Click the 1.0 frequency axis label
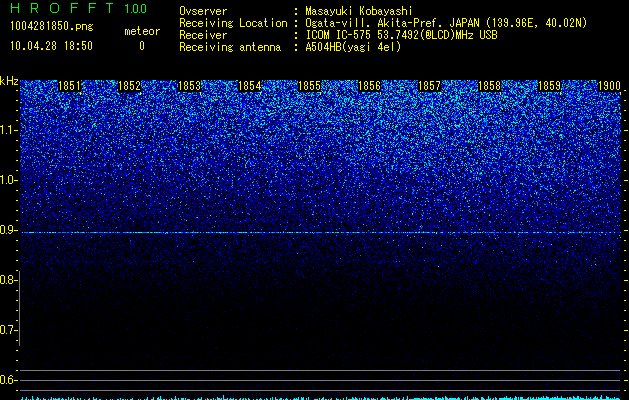The image size is (629, 400). coord(7,180)
